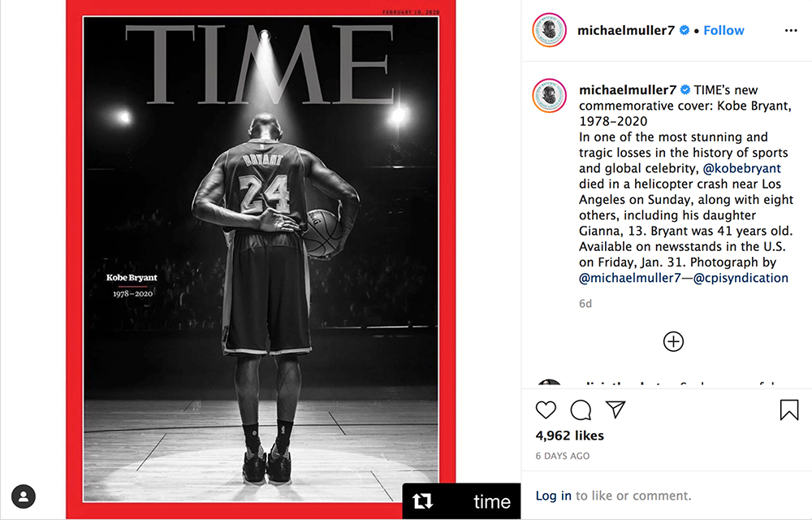Image resolution: width=812 pixels, height=520 pixels.
Task: Click verified badge next to header username
Action: point(684,31)
